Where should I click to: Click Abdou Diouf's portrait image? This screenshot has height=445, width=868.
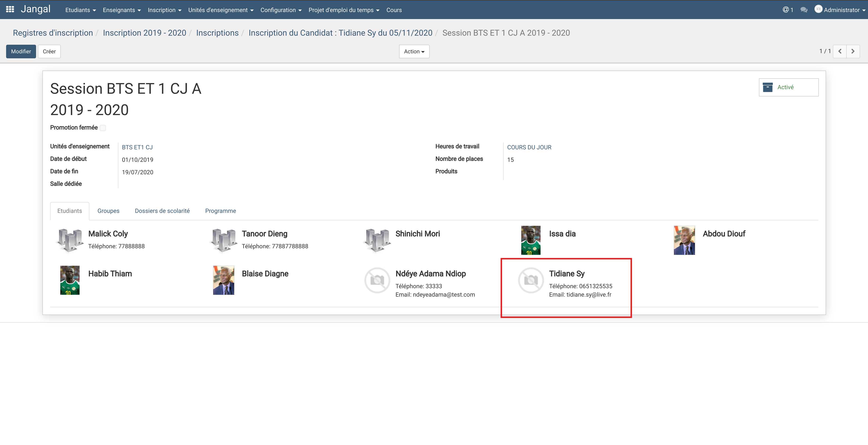click(x=684, y=240)
